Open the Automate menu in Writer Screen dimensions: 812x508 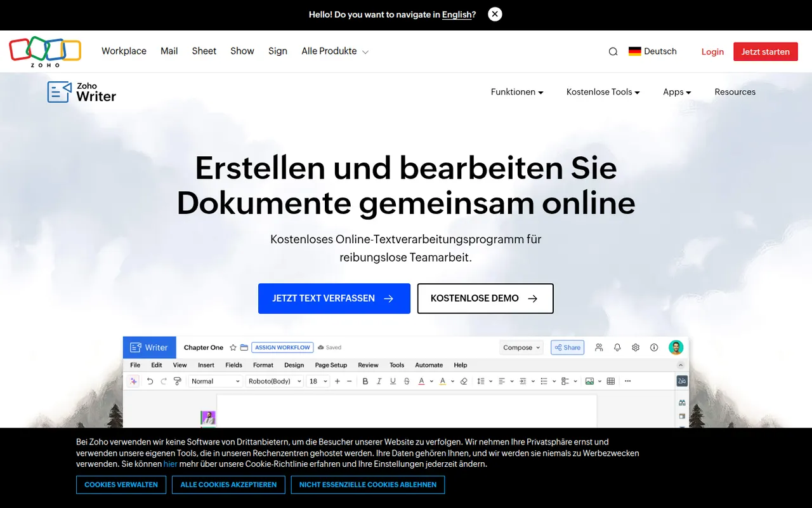click(429, 365)
